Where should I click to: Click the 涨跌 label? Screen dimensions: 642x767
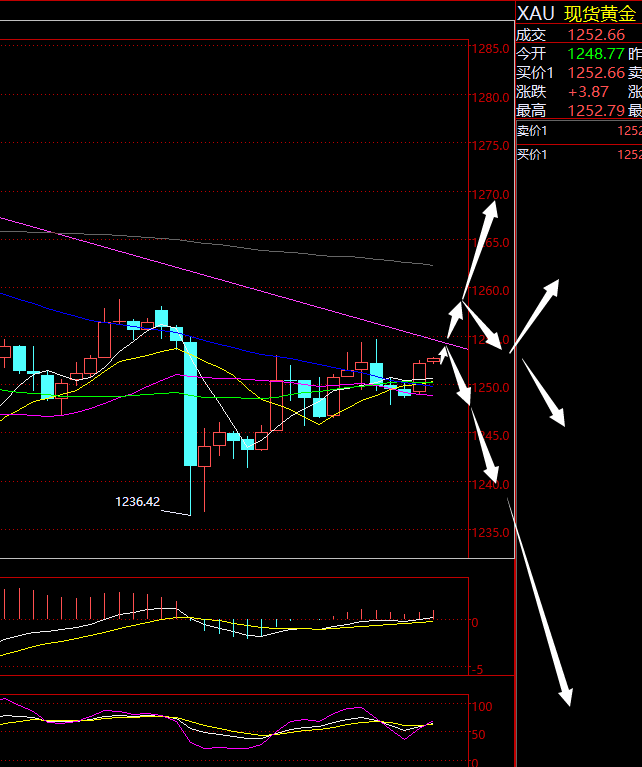point(531,91)
